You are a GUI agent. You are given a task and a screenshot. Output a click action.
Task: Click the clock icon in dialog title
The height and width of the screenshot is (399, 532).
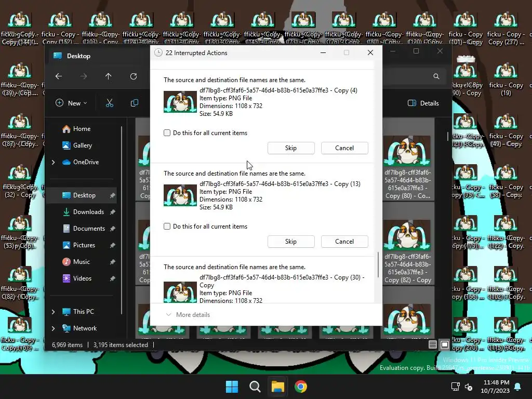pos(158,52)
